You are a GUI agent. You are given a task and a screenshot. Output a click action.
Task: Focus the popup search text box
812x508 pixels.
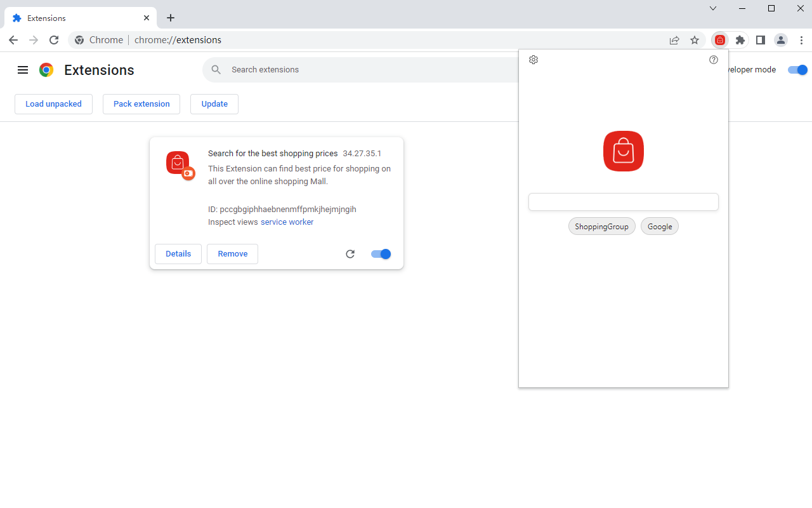click(624, 202)
